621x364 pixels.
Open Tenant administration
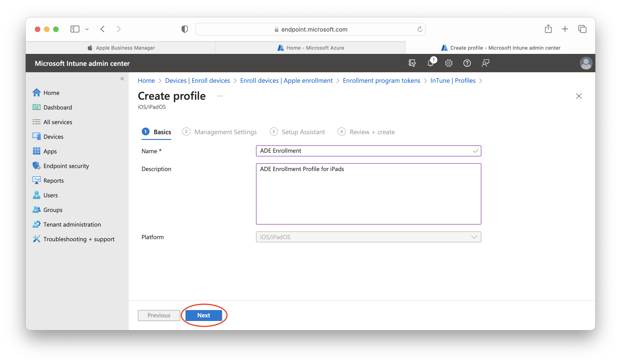tap(72, 224)
